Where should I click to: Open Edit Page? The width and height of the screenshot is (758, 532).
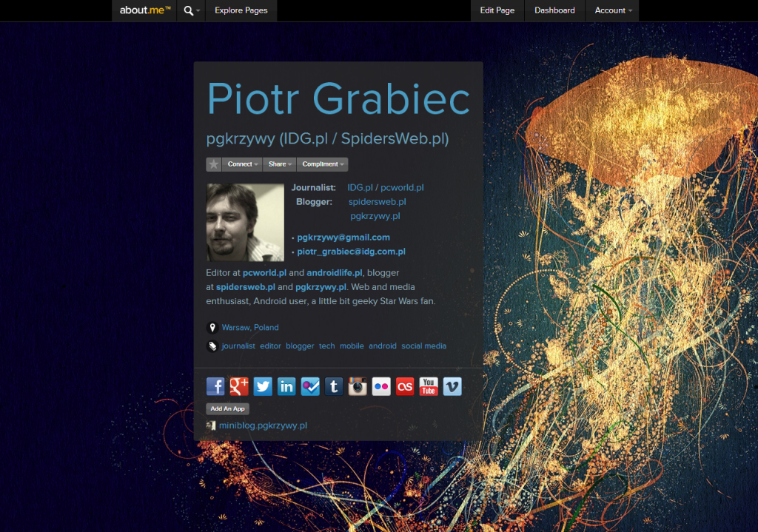(x=497, y=10)
